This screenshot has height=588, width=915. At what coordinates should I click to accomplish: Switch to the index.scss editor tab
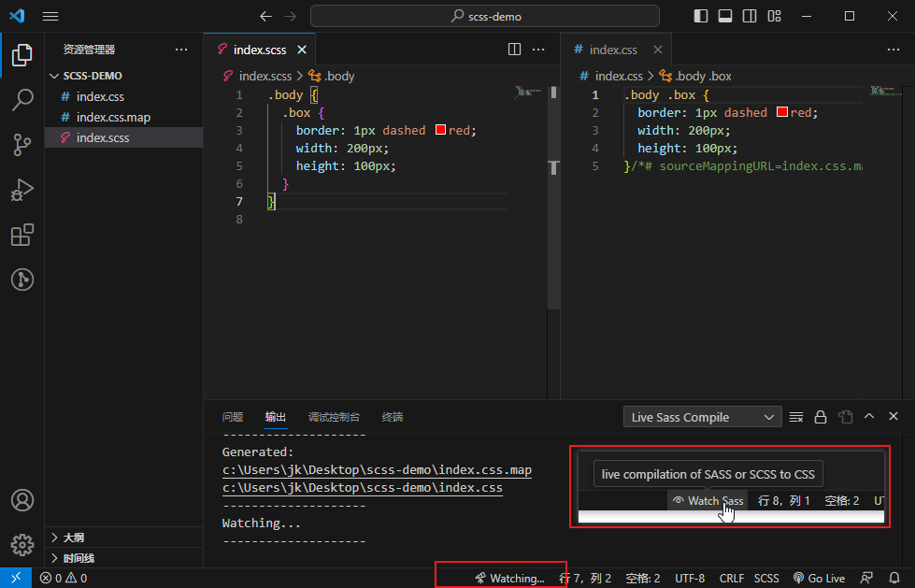pos(259,50)
